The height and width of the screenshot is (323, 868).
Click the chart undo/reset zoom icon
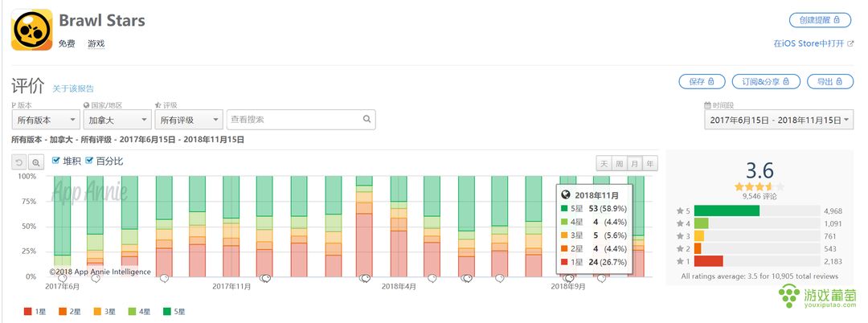click(19, 162)
